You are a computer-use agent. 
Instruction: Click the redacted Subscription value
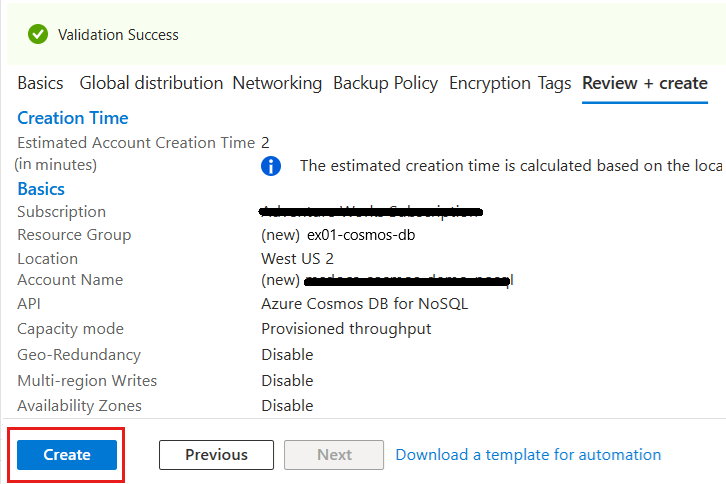point(371,212)
